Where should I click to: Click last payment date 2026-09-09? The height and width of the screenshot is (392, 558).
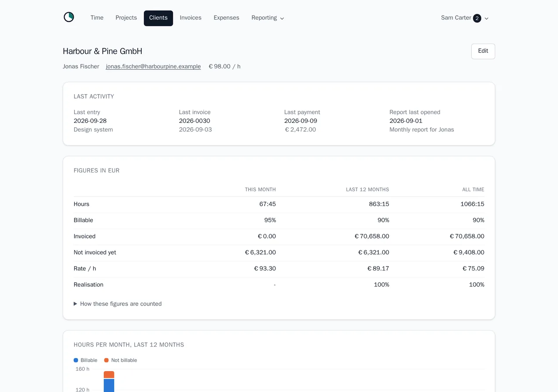click(300, 121)
